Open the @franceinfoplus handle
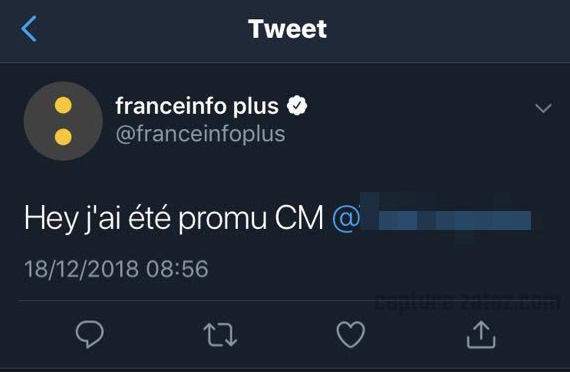570x372 pixels. click(200, 135)
